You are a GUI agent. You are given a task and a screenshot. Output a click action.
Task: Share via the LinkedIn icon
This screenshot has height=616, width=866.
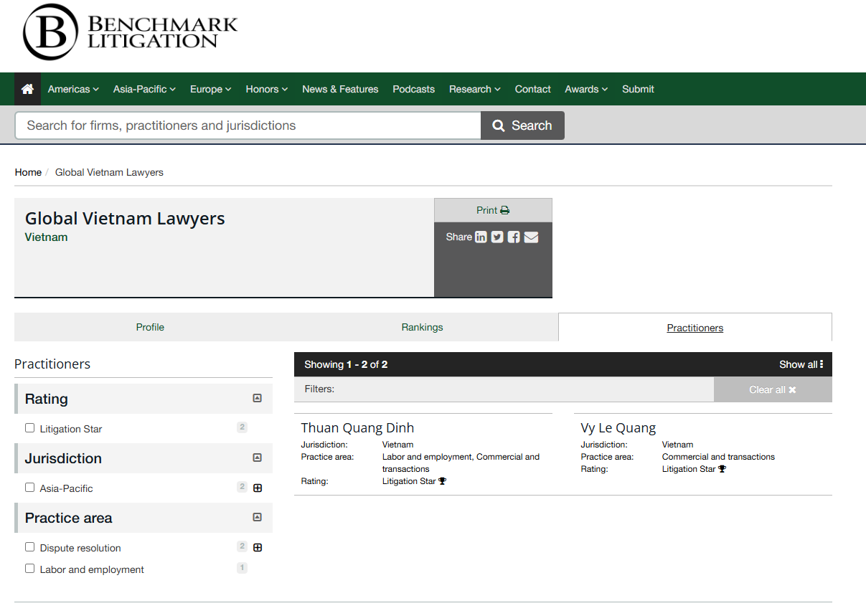[481, 237]
